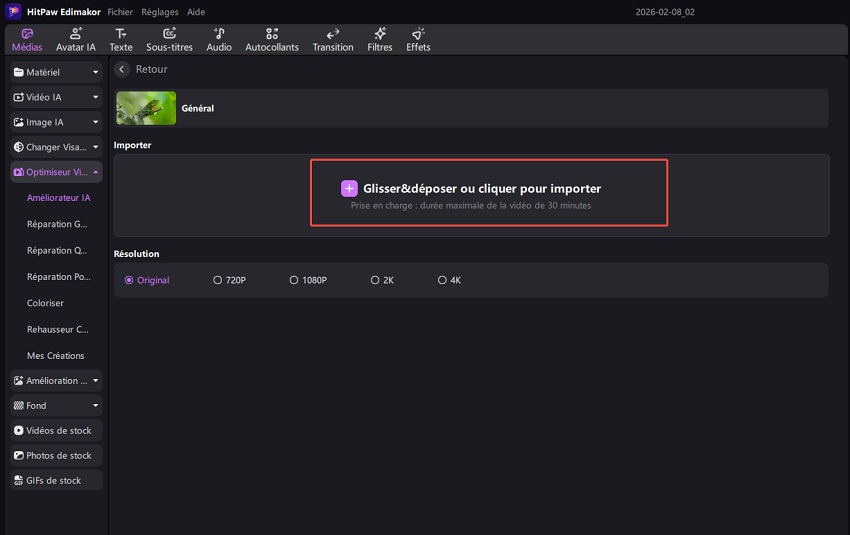Open the Audio tool
Screen dimensions: 850x535
[218, 40]
